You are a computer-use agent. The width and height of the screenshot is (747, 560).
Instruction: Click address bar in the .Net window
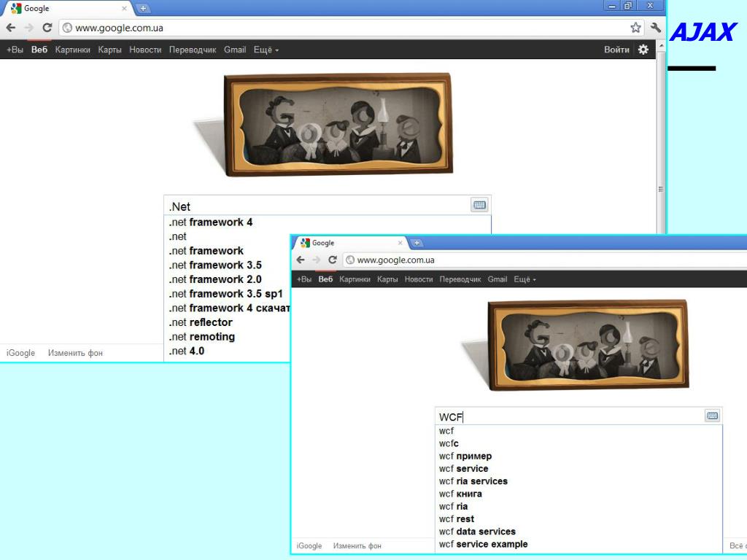click(x=351, y=28)
